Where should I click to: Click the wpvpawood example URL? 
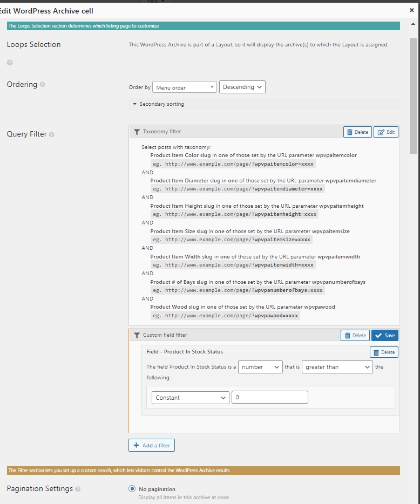[x=225, y=316]
